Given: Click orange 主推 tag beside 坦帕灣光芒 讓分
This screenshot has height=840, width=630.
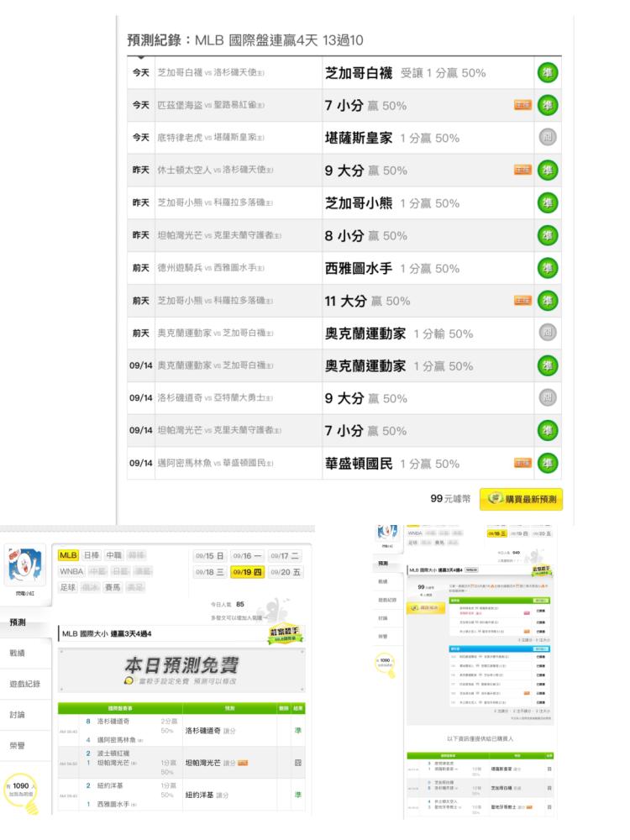Looking at the screenshot, I should [x=243, y=763].
